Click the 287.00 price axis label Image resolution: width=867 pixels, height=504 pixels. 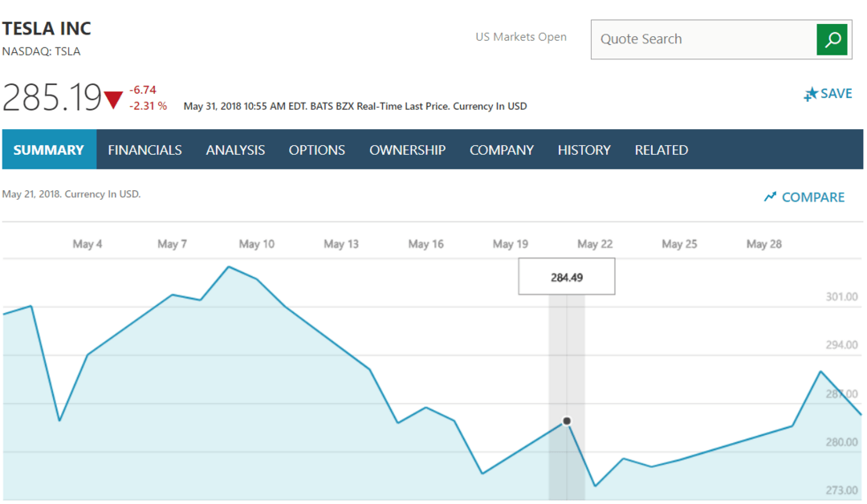pos(841,394)
